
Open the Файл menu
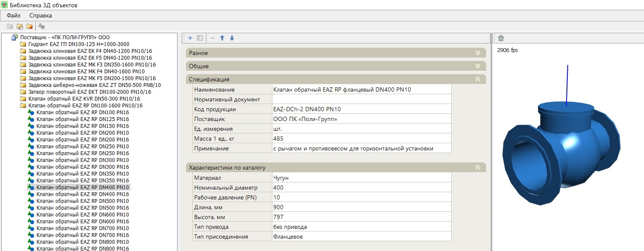[x=14, y=15]
